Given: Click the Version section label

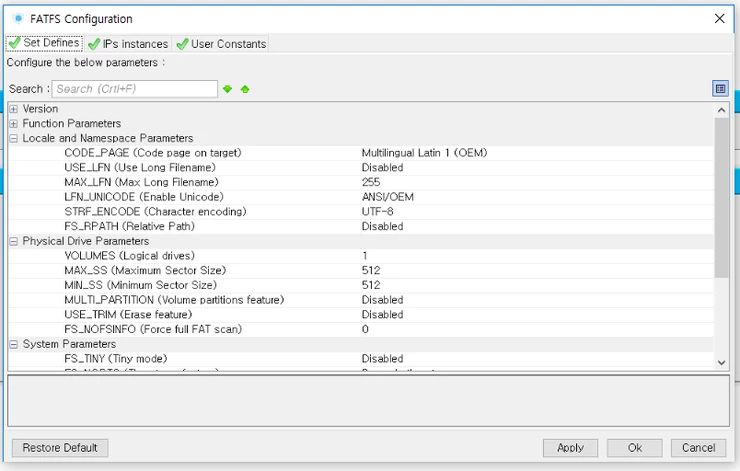Looking at the screenshot, I should (40, 109).
